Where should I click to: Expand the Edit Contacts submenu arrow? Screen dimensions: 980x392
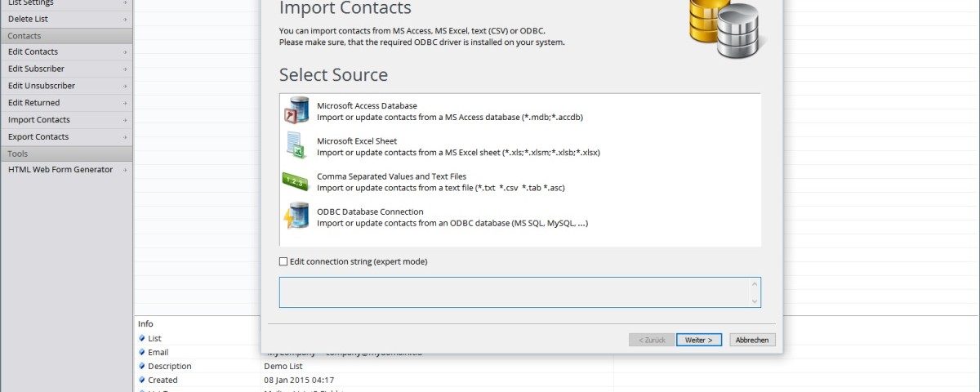click(125, 52)
